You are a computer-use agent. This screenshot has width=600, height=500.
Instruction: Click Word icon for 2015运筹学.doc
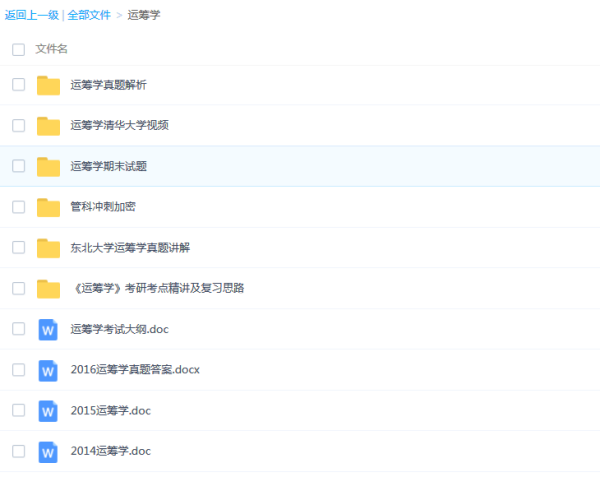pyautogui.click(x=48, y=411)
